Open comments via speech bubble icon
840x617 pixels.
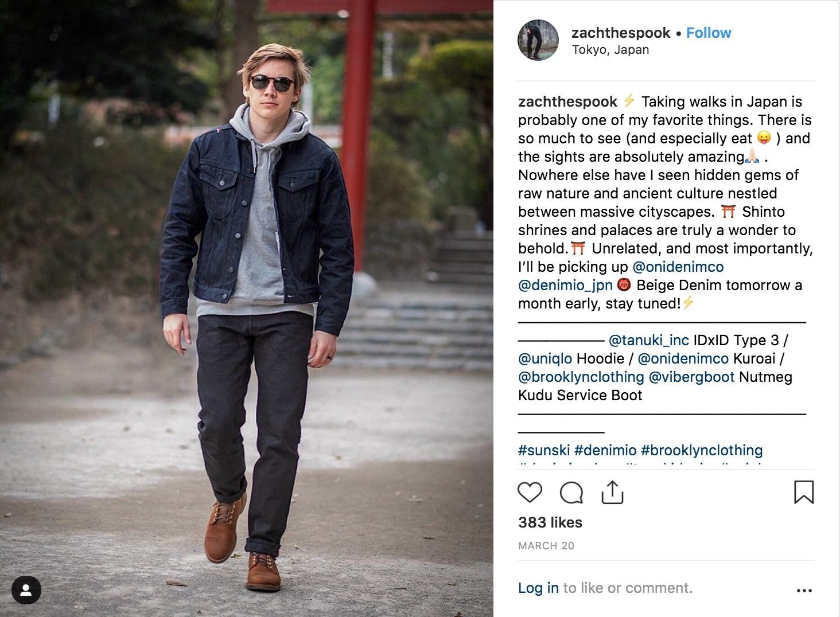[571, 493]
